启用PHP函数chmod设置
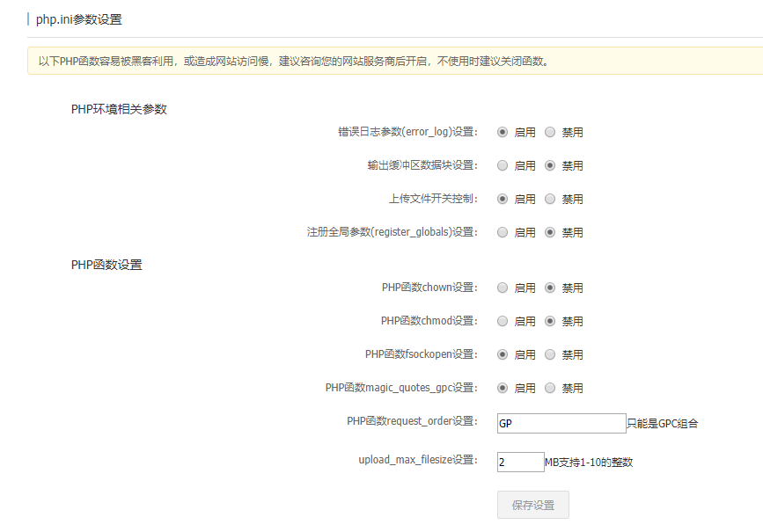This screenshot has width=763, height=532. coord(503,321)
